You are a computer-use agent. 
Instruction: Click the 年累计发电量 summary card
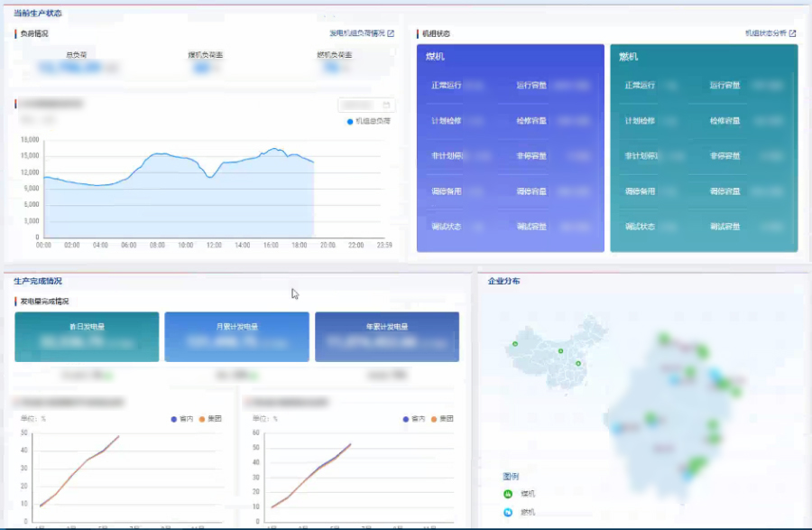click(x=386, y=337)
